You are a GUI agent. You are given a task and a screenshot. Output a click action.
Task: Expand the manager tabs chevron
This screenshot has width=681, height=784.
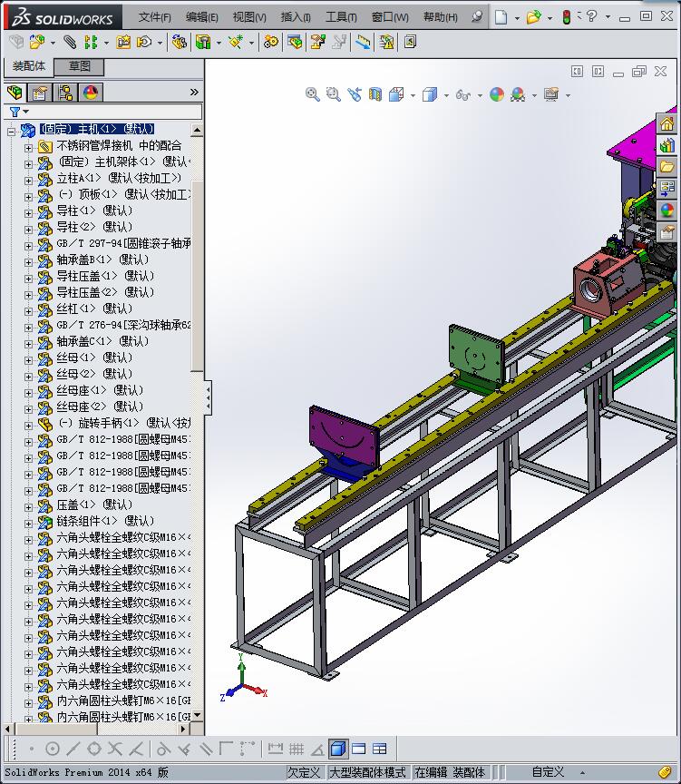(194, 92)
